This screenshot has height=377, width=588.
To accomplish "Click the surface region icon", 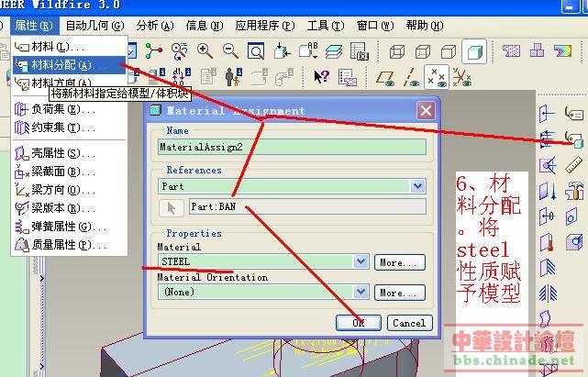I will click(571, 216).
